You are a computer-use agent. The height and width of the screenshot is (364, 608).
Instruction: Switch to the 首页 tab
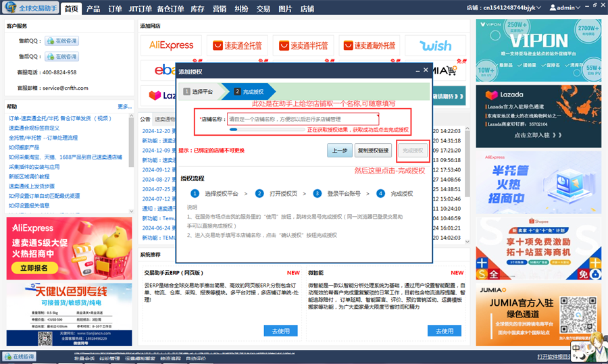72,9
